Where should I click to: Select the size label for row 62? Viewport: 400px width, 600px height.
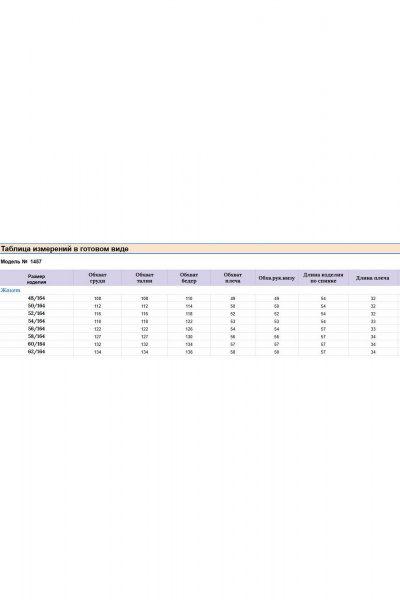click(36, 352)
